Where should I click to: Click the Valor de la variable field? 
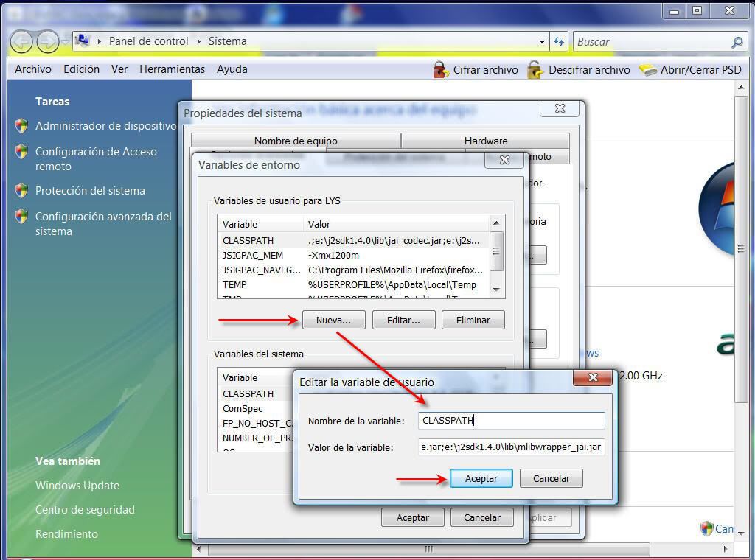point(512,447)
